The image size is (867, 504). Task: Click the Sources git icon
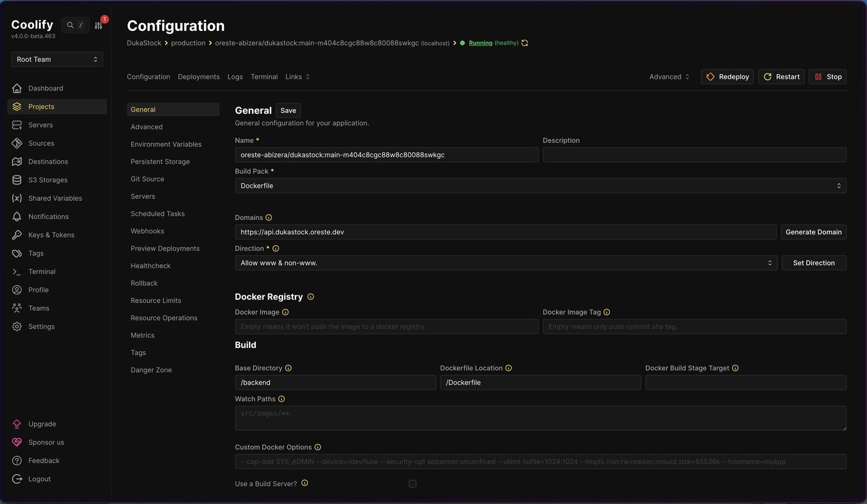(17, 143)
